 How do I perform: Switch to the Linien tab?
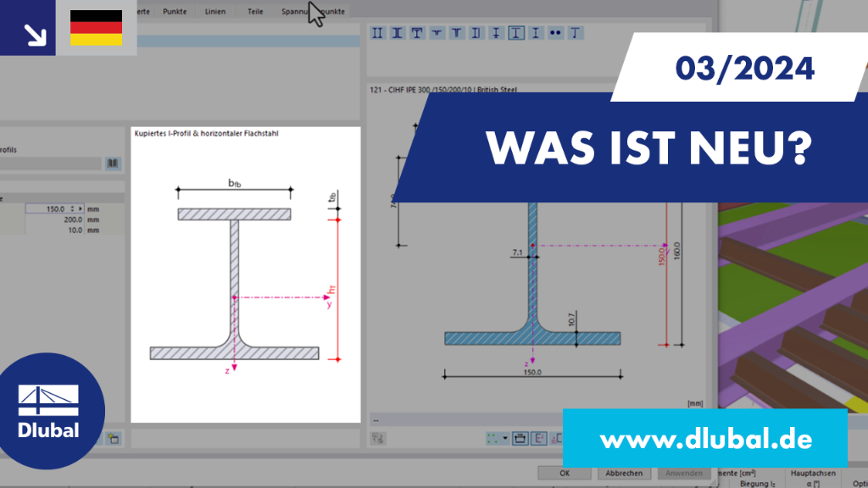coord(214,11)
